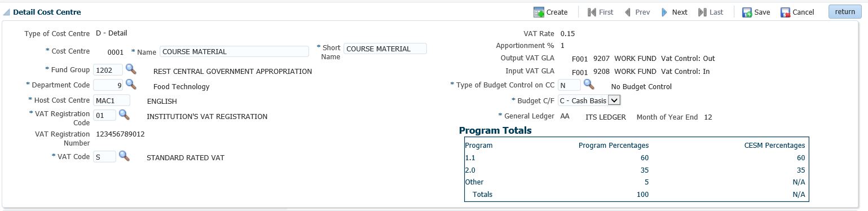Open the VAT Registration Code lookup magnifier
This screenshot has width=868, height=211.
(124, 115)
